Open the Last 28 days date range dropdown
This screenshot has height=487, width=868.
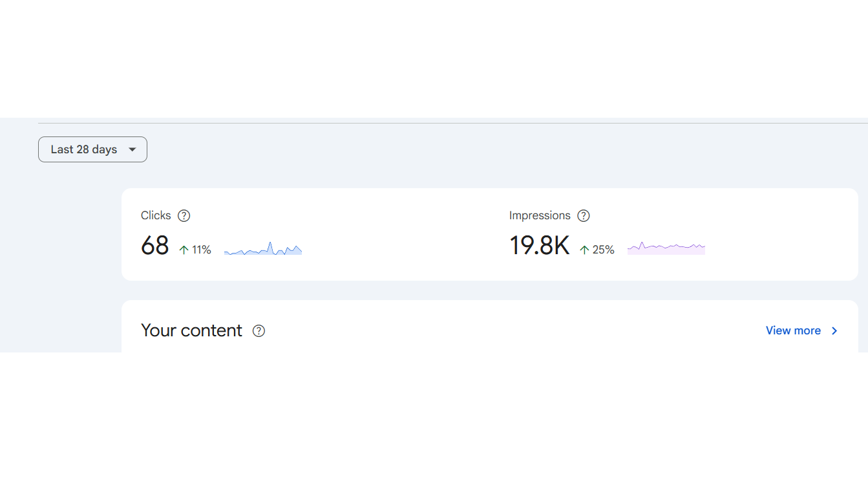(92, 149)
